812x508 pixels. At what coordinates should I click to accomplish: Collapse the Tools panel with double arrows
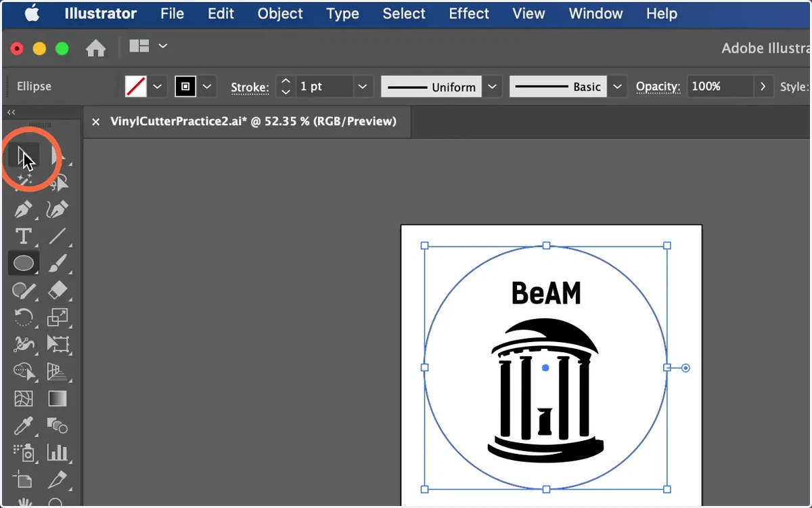[12, 112]
